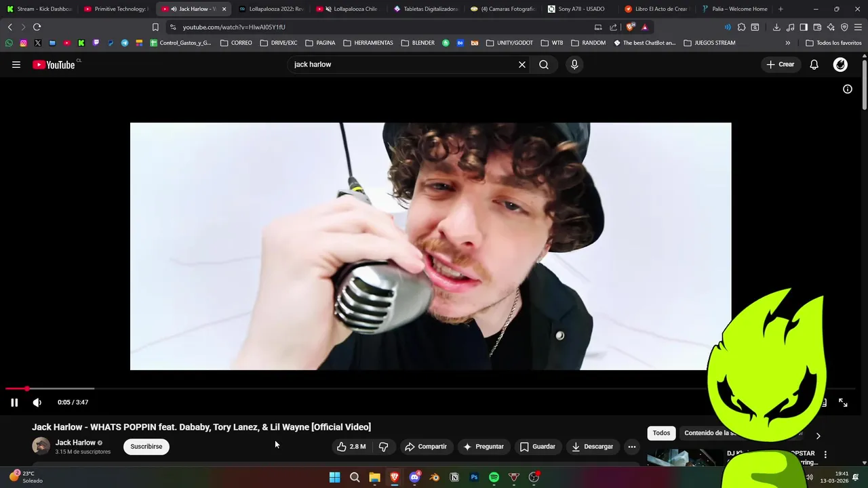868x488 pixels.
Task: Open the JUEGOS STREAM bookmarks folder
Action: [709, 43]
